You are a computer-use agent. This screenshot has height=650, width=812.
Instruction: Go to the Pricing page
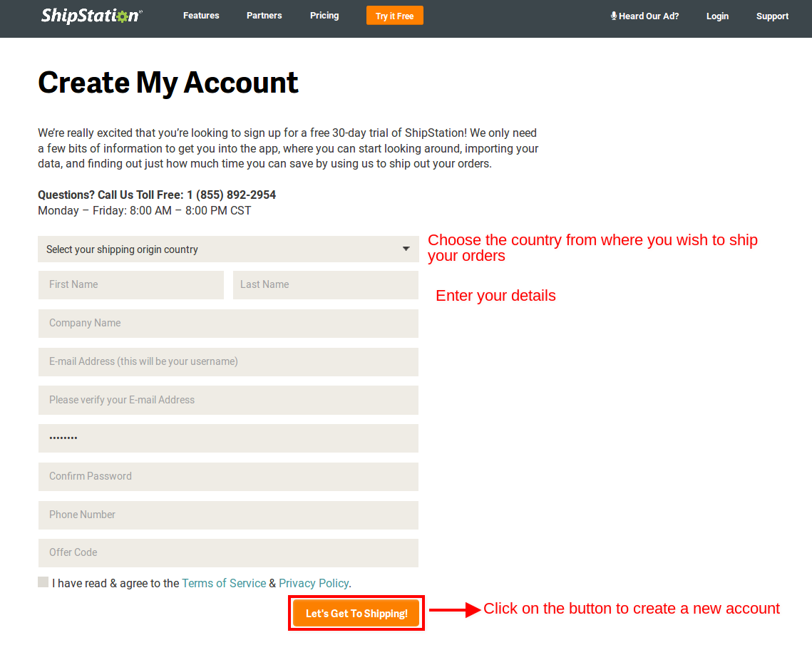(x=324, y=16)
